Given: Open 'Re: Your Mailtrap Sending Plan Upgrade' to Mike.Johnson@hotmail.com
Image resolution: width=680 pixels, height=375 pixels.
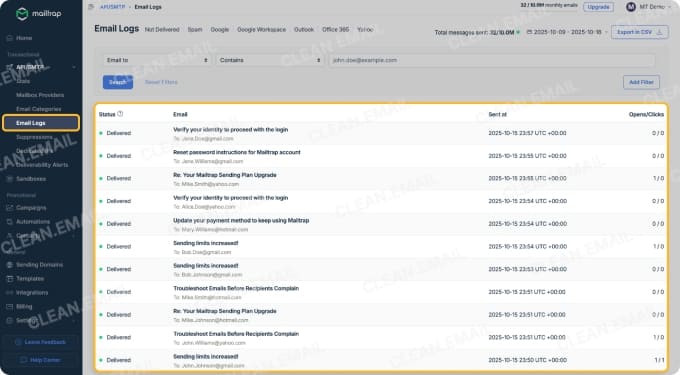Looking at the screenshot, I should 225,311.
